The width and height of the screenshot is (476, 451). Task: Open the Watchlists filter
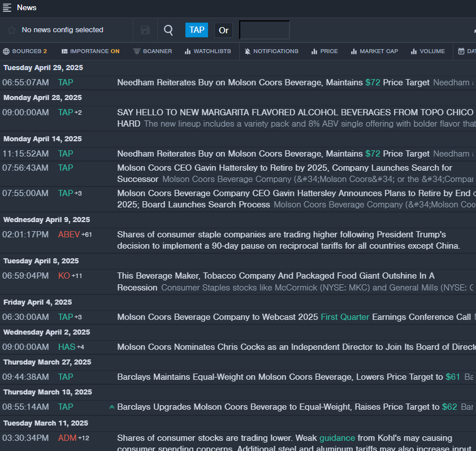pos(208,51)
